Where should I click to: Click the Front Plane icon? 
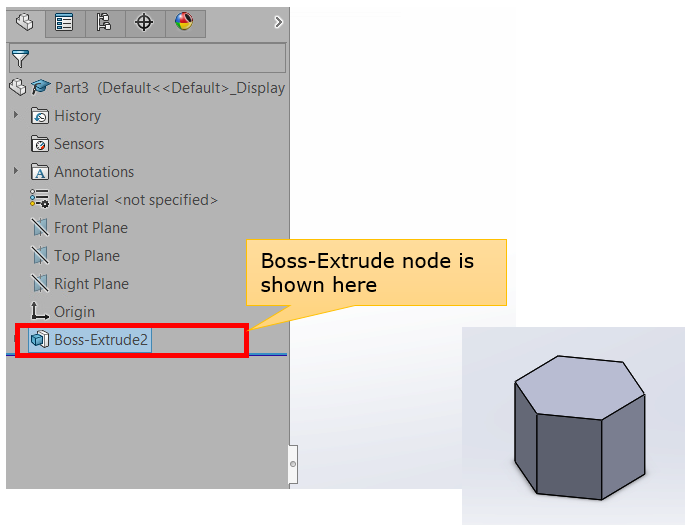tap(40, 227)
